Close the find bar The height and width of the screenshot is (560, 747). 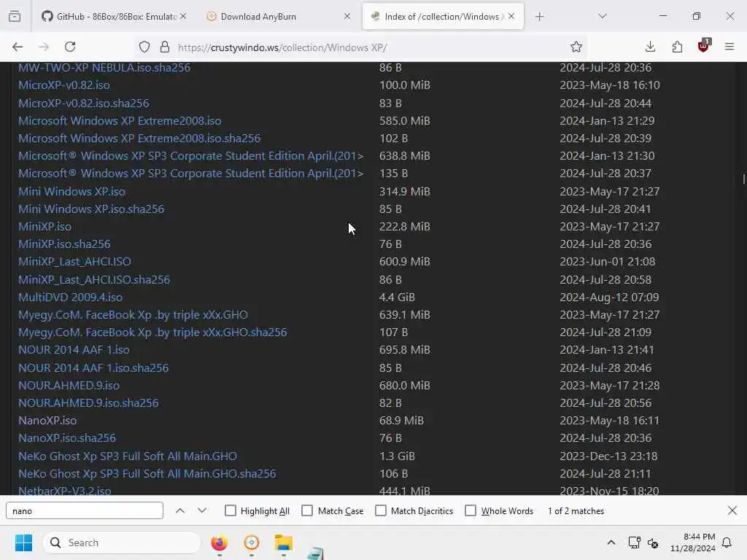pos(732,510)
